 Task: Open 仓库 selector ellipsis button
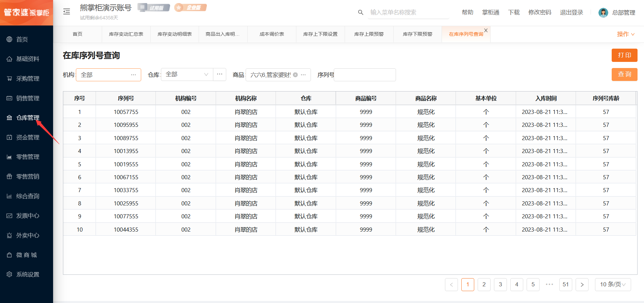[220, 74]
